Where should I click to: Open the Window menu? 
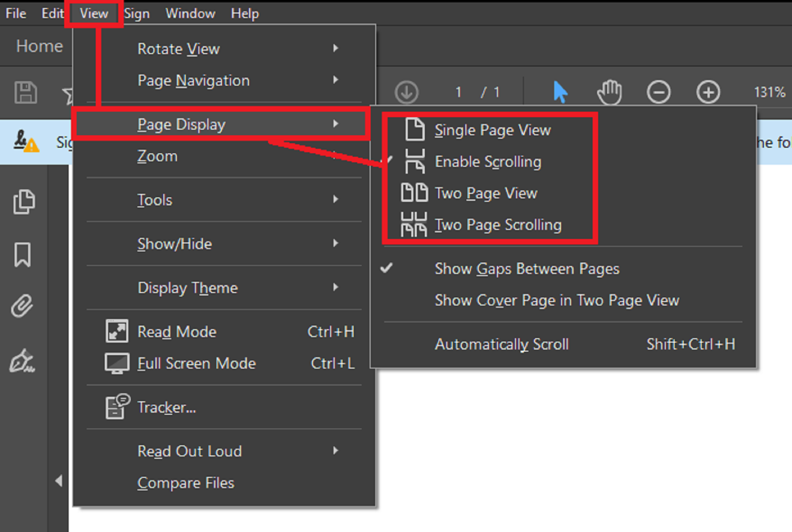click(x=190, y=13)
